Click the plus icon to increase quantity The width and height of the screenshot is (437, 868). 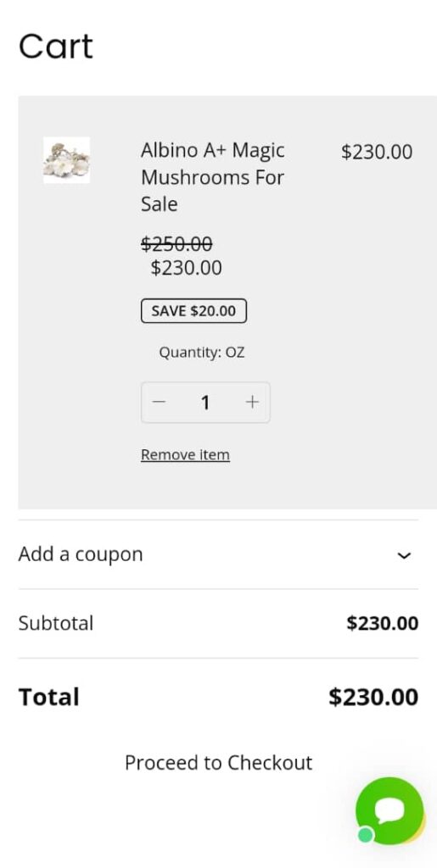coord(252,403)
